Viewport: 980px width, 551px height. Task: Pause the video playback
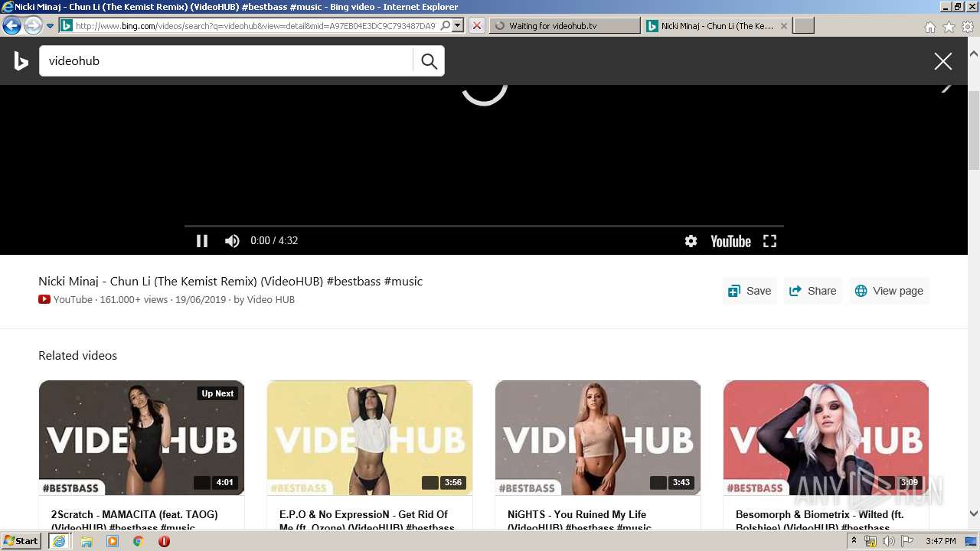tap(202, 241)
